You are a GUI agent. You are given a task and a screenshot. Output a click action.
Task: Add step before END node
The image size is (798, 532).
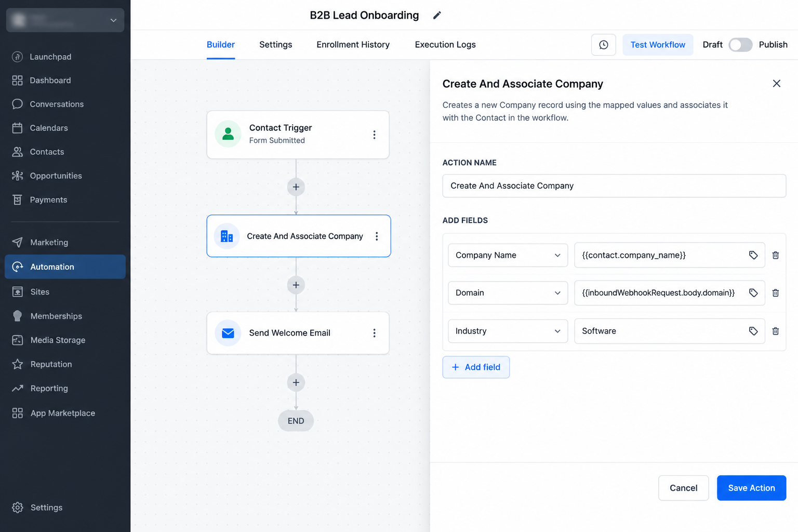click(x=296, y=382)
